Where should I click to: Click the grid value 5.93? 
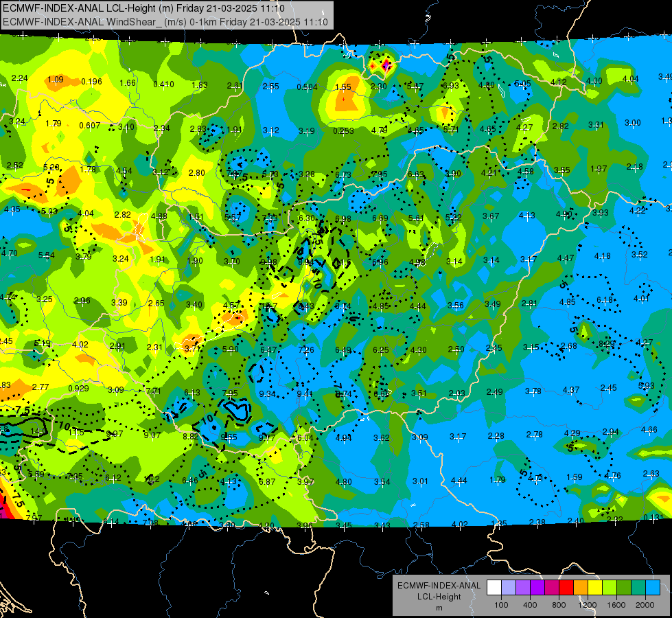pyautogui.click(x=647, y=385)
